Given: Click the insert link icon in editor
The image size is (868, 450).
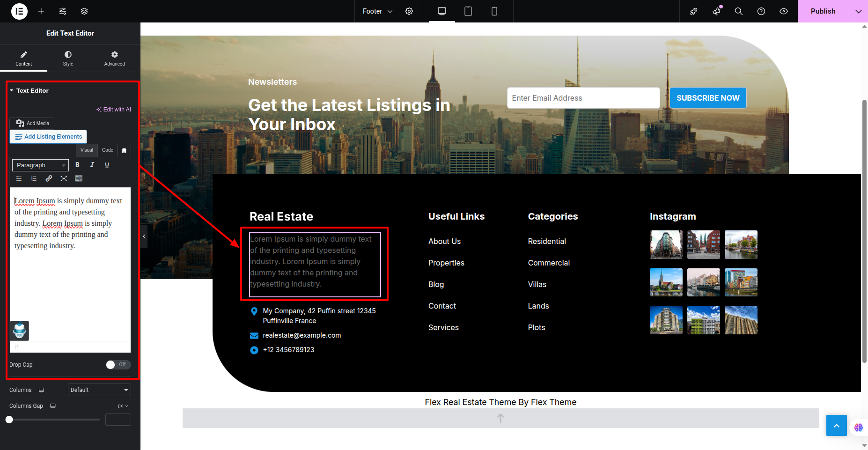Looking at the screenshot, I should click(x=49, y=178).
